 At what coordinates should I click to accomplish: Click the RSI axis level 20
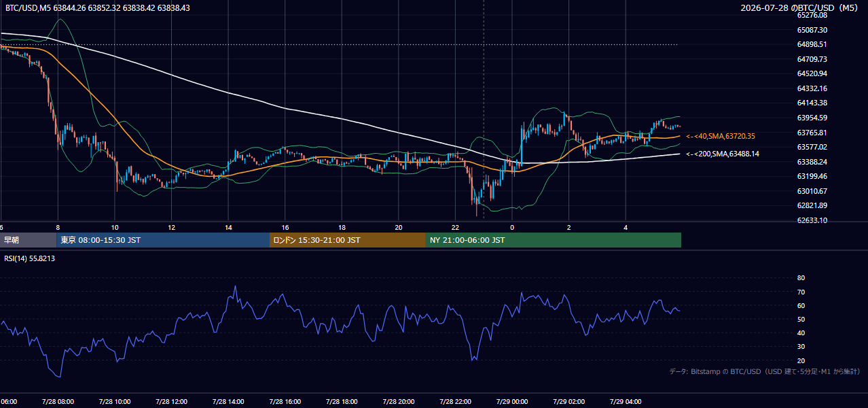click(801, 360)
